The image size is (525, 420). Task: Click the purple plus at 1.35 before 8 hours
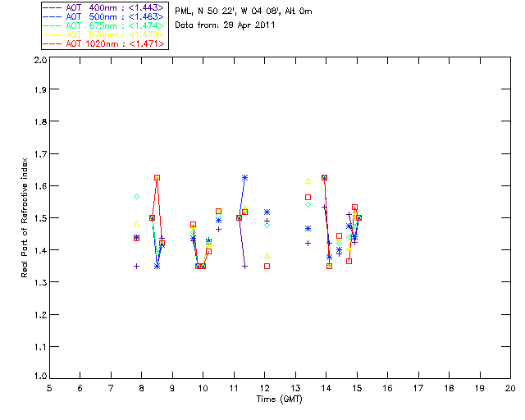pyautogui.click(x=137, y=267)
